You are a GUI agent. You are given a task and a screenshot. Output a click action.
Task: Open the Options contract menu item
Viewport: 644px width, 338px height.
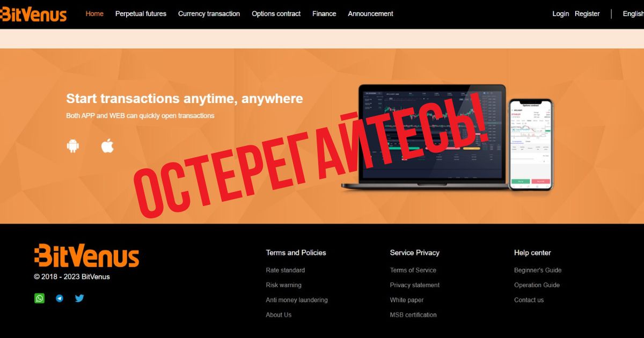(276, 14)
